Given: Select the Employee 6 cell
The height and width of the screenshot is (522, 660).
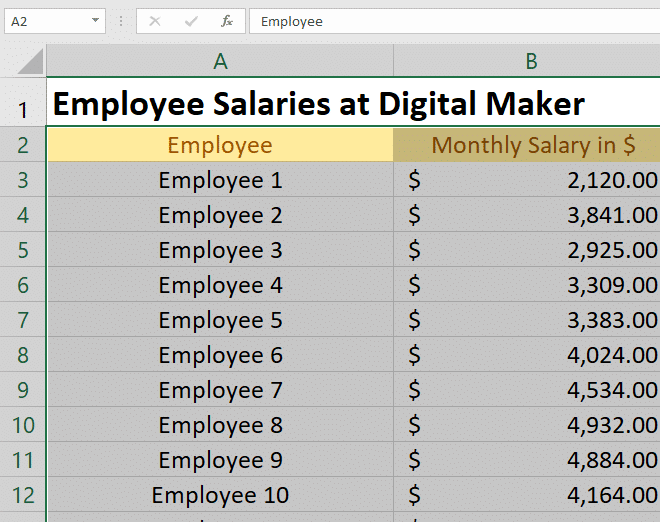Looking at the screenshot, I should pos(220,354).
